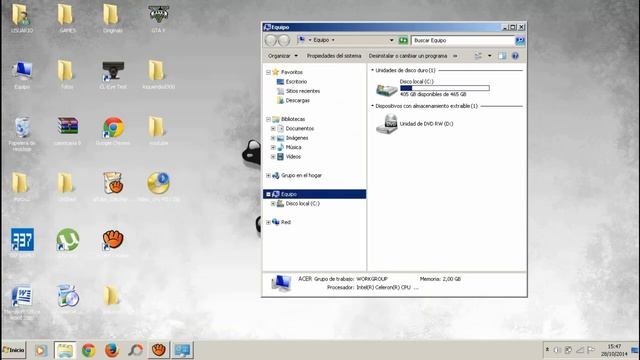
Task: Open Windows Media Player from taskbar
Action: [41, 350]
